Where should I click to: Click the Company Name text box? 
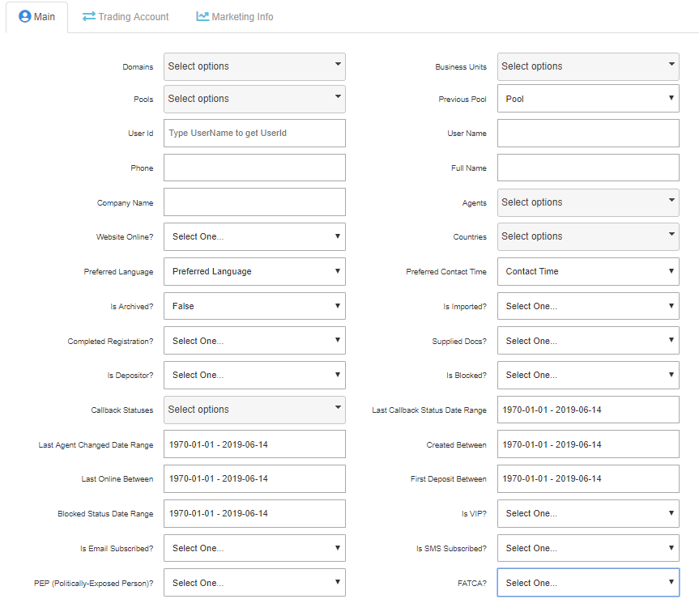click(254, 202)
